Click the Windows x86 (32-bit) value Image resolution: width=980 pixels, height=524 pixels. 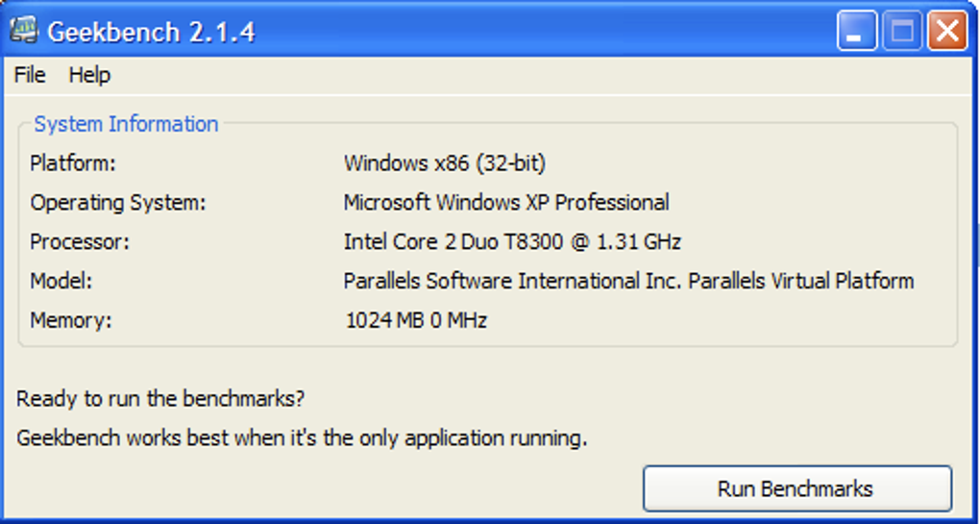445,163
